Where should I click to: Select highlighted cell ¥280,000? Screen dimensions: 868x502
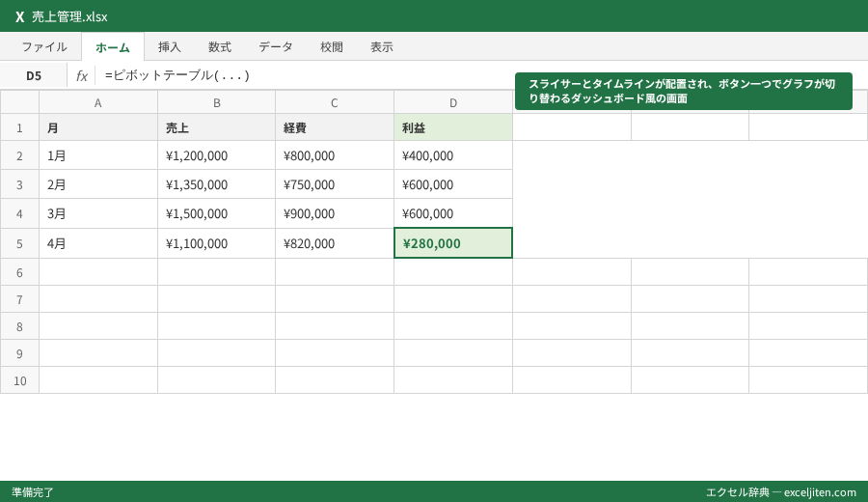453,243
